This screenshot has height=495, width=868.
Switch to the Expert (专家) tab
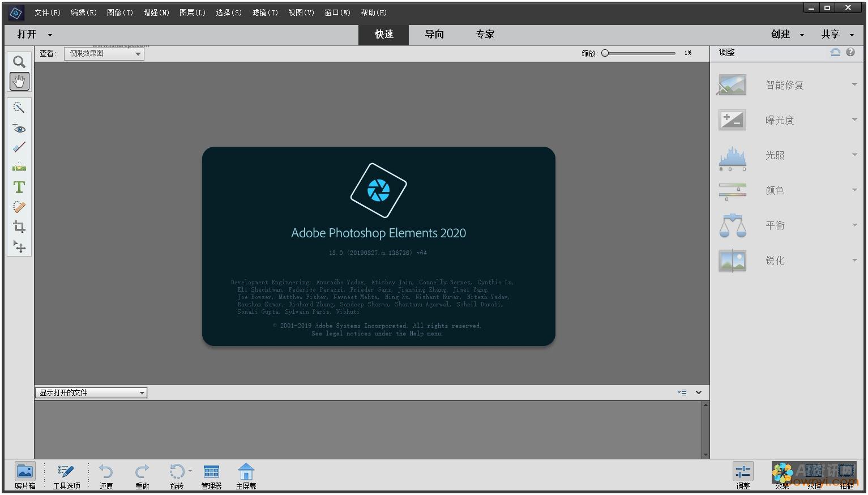pyautogui.click(x=485, y=35)
